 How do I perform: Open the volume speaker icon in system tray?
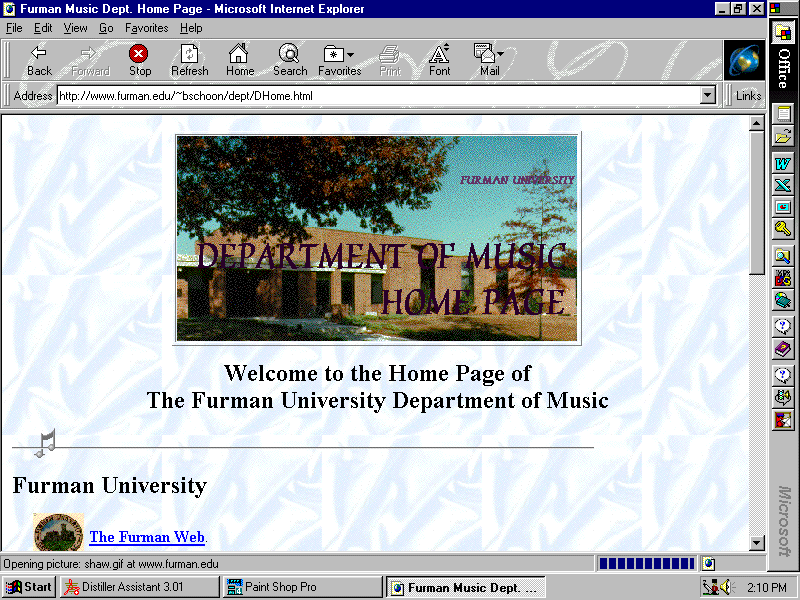(x=724, y=587)
